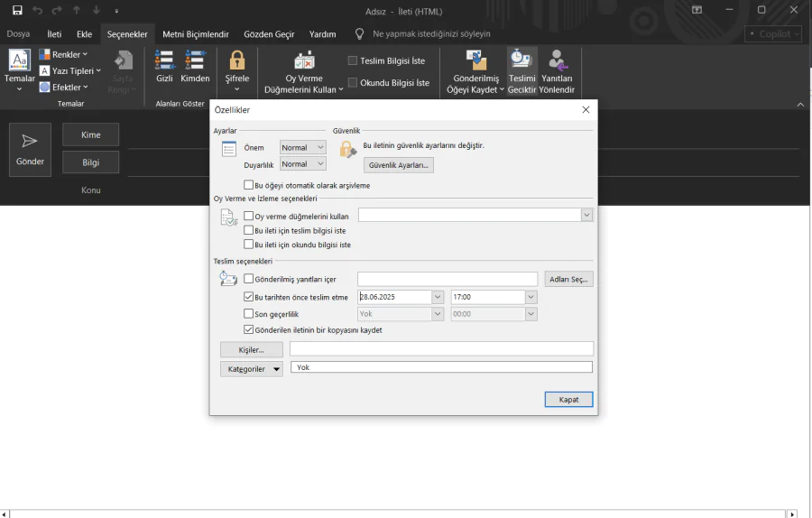812x518 pixels.
Task: Open the Dosya menu
Action: coord(18,33)
